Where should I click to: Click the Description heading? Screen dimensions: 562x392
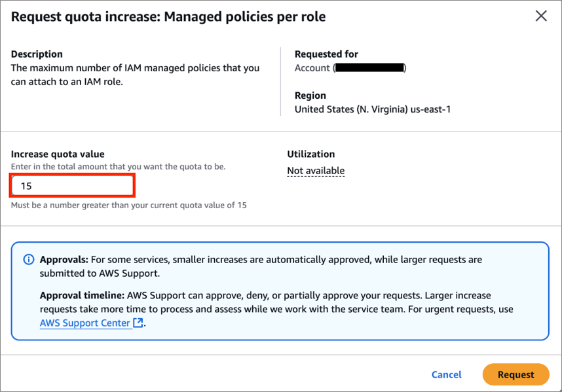click(x=37, y=54)
